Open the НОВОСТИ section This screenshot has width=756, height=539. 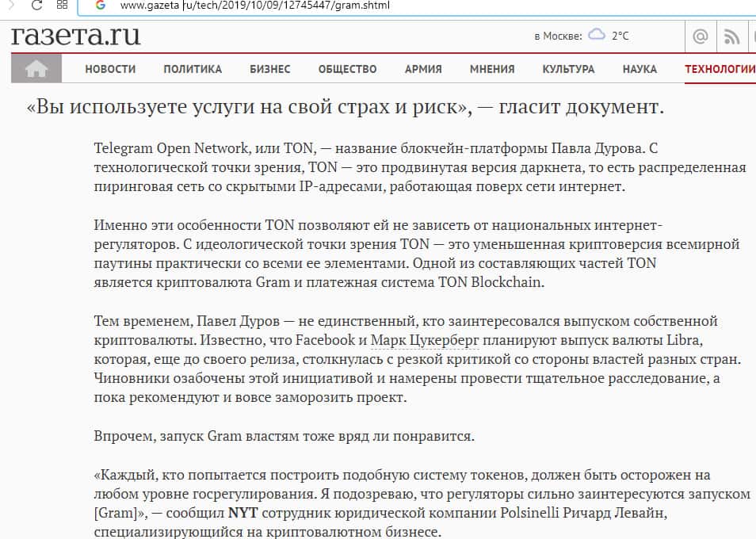(x=110, y=69)
